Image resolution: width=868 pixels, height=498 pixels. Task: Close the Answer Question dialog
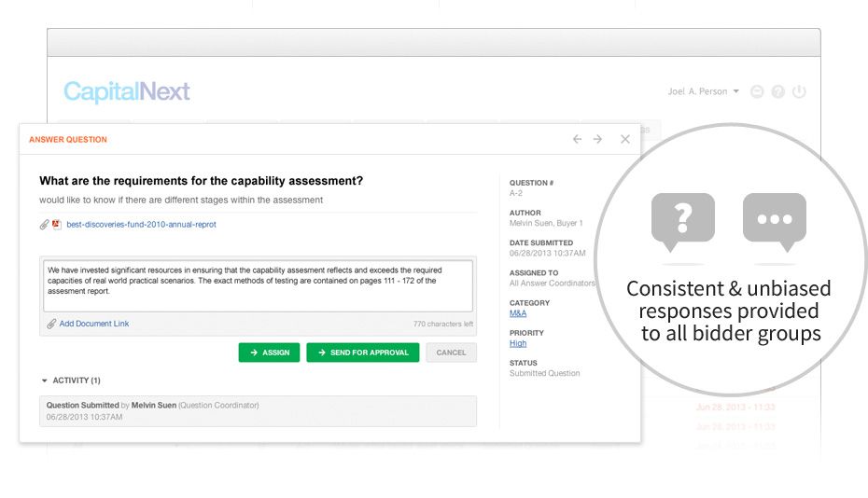tap(625, 139)
